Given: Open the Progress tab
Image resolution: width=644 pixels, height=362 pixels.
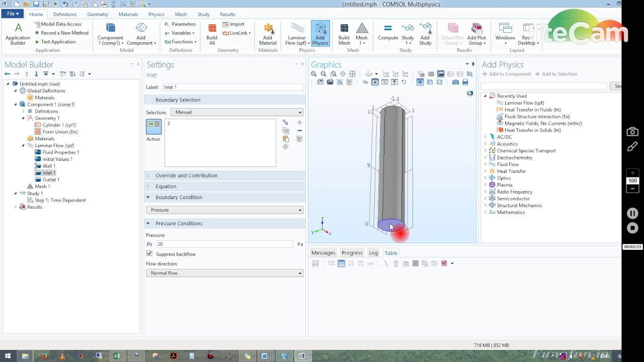Looking at the screenshot, I should pyautogui.click(x=352, y=253).
